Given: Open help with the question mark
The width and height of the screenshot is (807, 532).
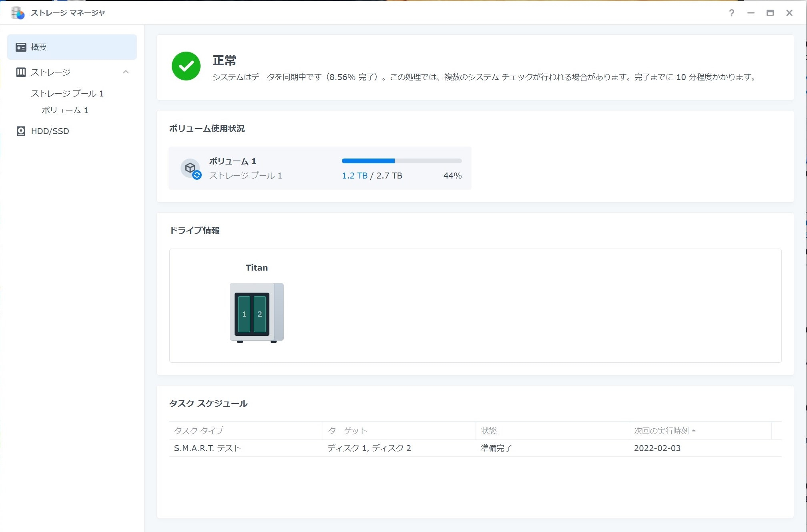Looking at the screenshot, I should pyautogui.click(x=731, y=13).
